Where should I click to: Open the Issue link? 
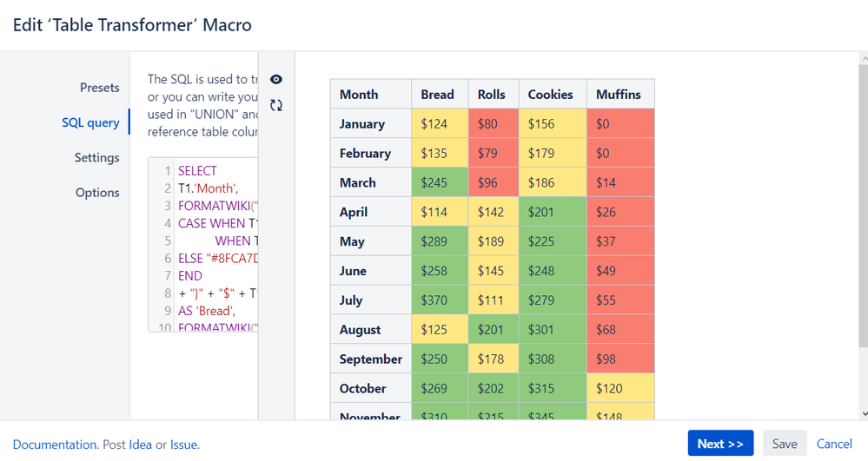(183, 445)
